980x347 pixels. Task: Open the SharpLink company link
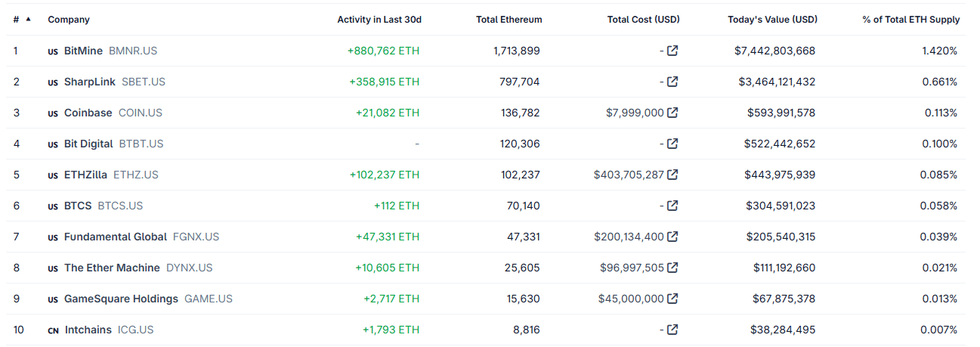tap(89, 82)
